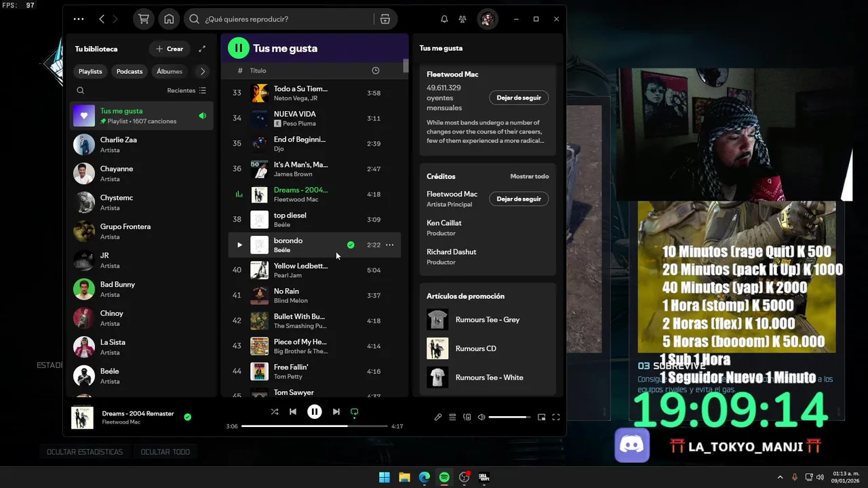Open artist Charlie Zaa in library
Screen dimensions: 868x488
[142, 144]
